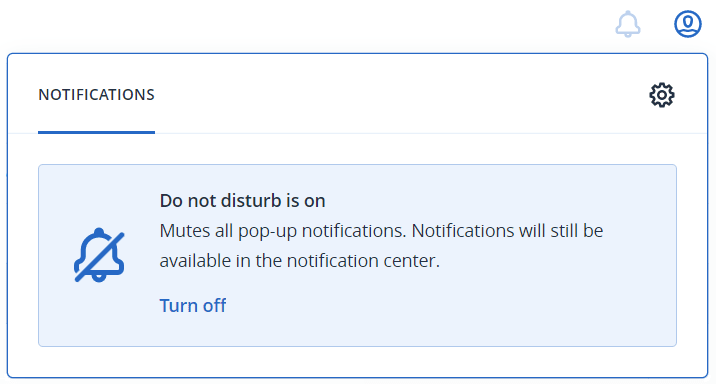
Task: Toggle the notification center with the bell
Action: click(628, 24)
